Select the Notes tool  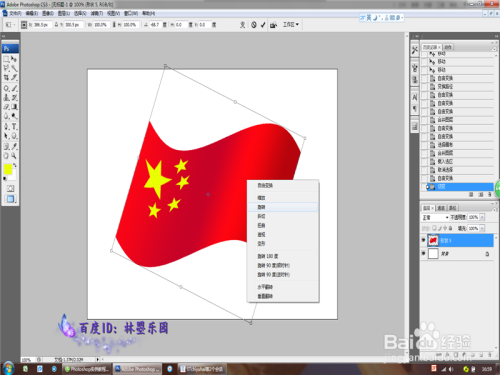point(6,147)
